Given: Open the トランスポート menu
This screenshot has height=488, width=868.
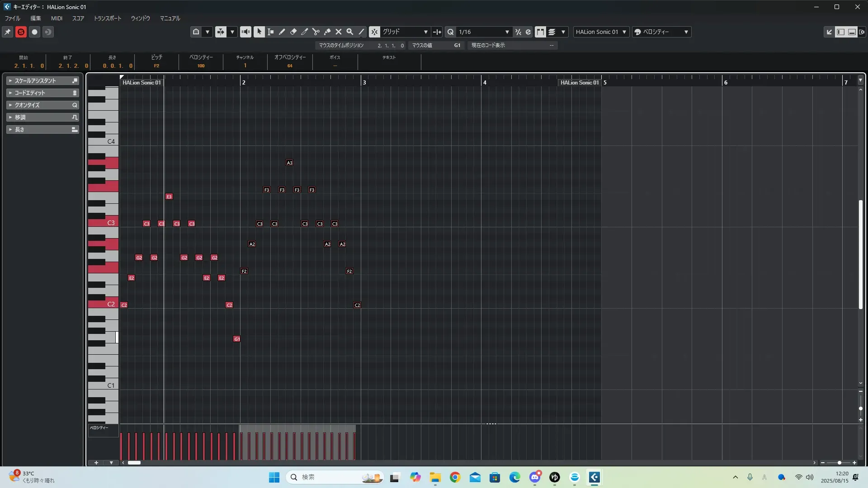Looking at the screenshot, I should point(107,19).
